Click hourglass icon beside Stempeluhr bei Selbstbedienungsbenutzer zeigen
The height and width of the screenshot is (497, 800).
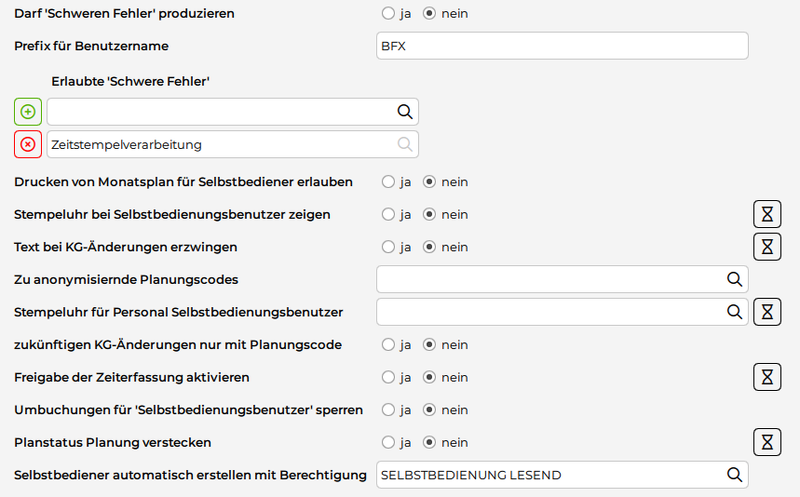pyautogui.click(x=767, y=214)
